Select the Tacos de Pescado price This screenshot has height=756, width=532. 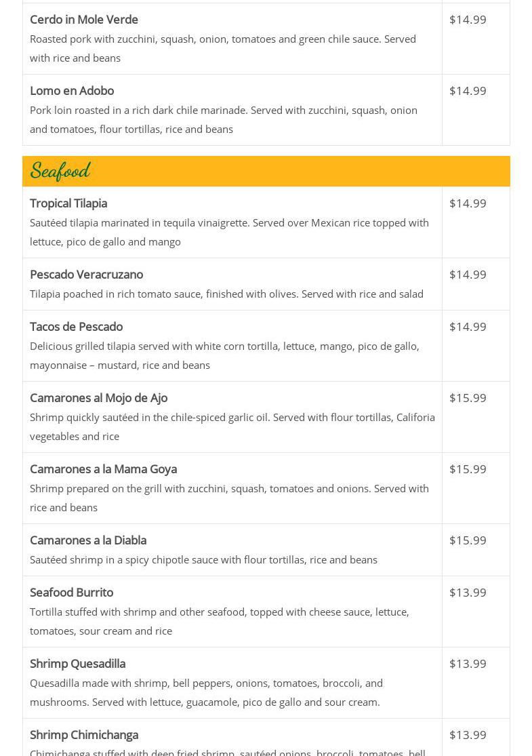468,327
